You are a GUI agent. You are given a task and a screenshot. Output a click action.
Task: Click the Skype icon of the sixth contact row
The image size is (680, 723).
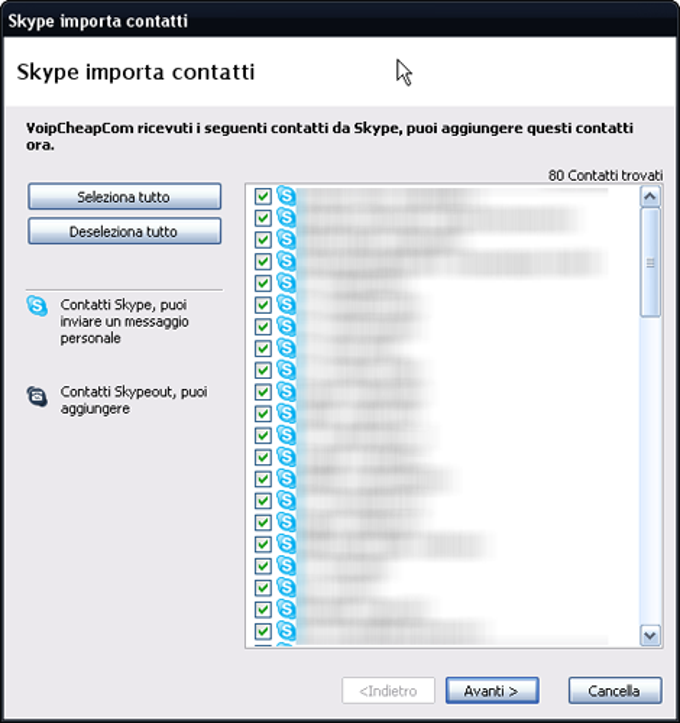pos(286,304)
